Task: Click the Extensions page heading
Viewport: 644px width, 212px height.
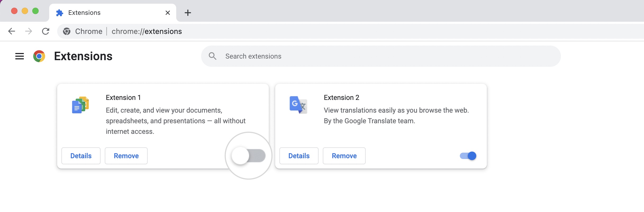Action: [83, 56]
